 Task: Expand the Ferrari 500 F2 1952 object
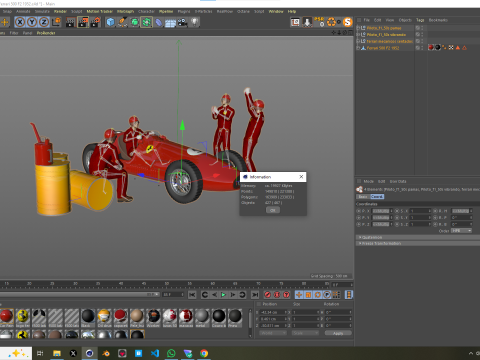(x=358, y=48)
